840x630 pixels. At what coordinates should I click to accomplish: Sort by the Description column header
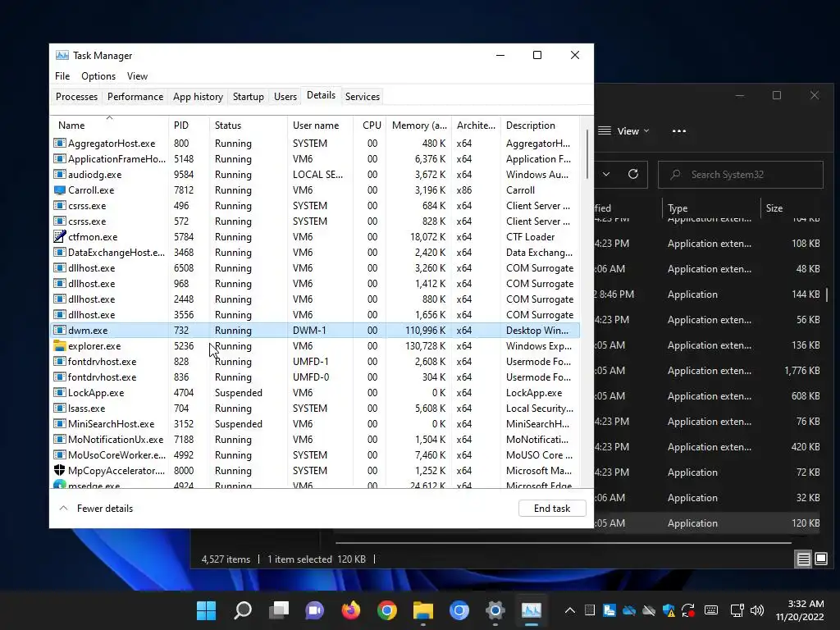click(540, 126)
